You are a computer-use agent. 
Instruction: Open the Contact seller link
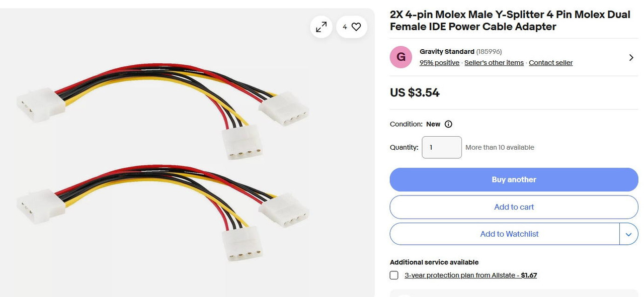[x=550, y=63]
